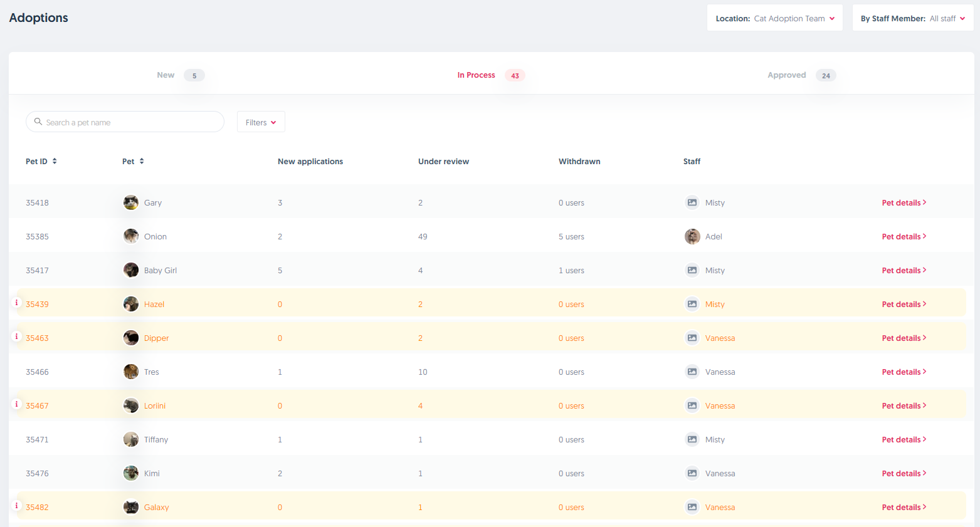View Pet details for Tres
Viewport: 980px width, 527px height.
point(904,372)
